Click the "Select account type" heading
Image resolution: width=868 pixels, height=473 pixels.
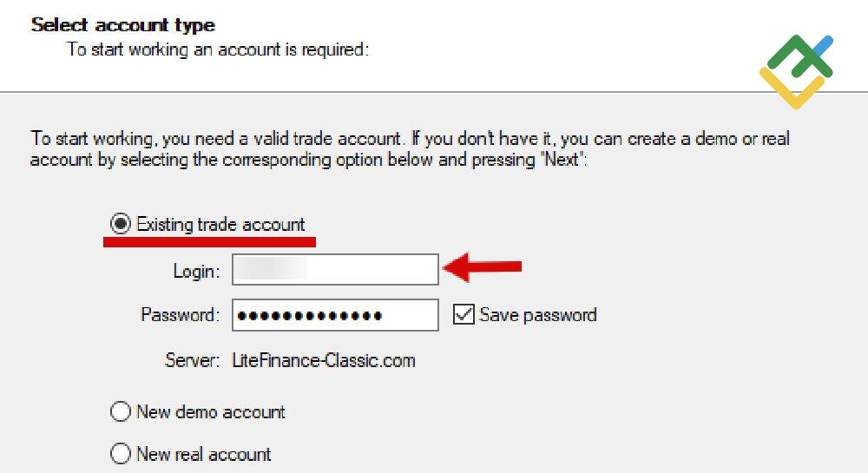pos(123,25)
